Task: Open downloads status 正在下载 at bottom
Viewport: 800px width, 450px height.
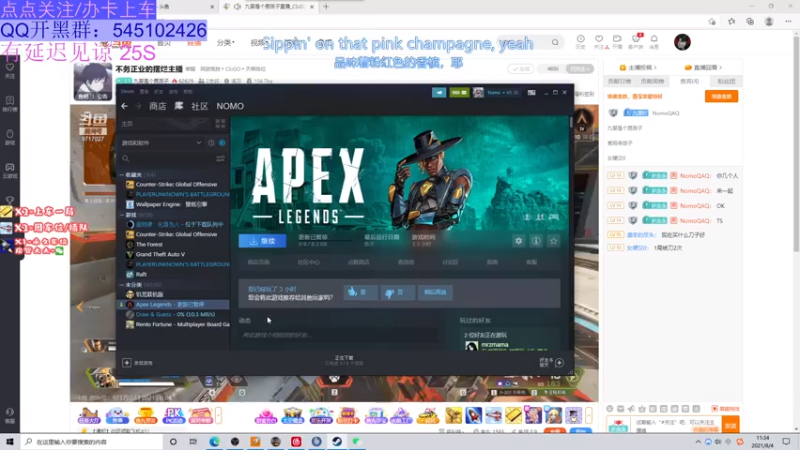Action: 344,360
